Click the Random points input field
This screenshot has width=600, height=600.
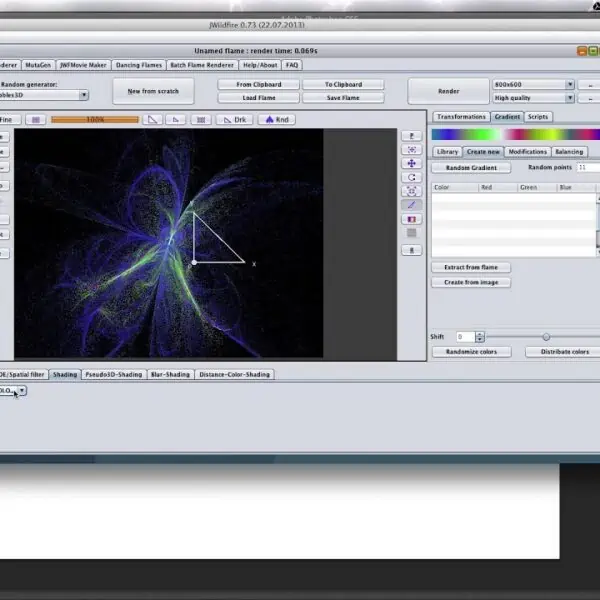pyautogui.click(x=588, y=168)
